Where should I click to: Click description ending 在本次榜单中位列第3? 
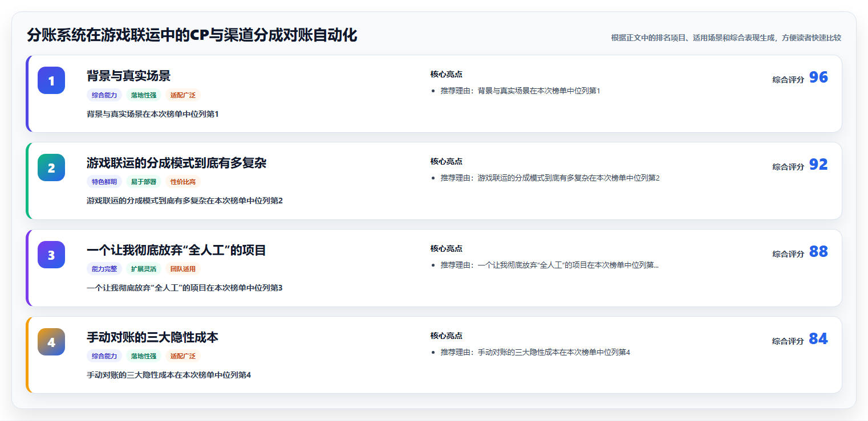(x=185, y=288)
